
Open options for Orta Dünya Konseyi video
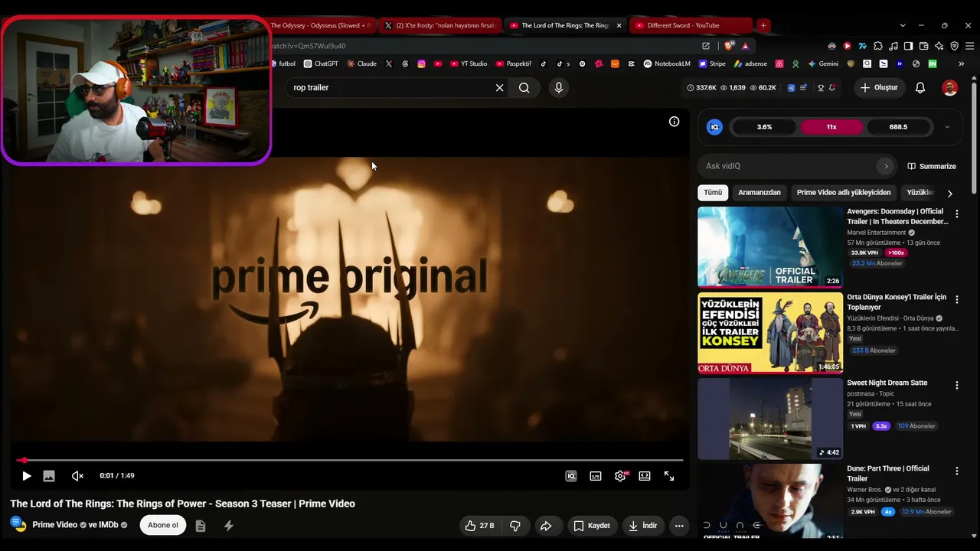pyautogui.click(x=956, y=300)
